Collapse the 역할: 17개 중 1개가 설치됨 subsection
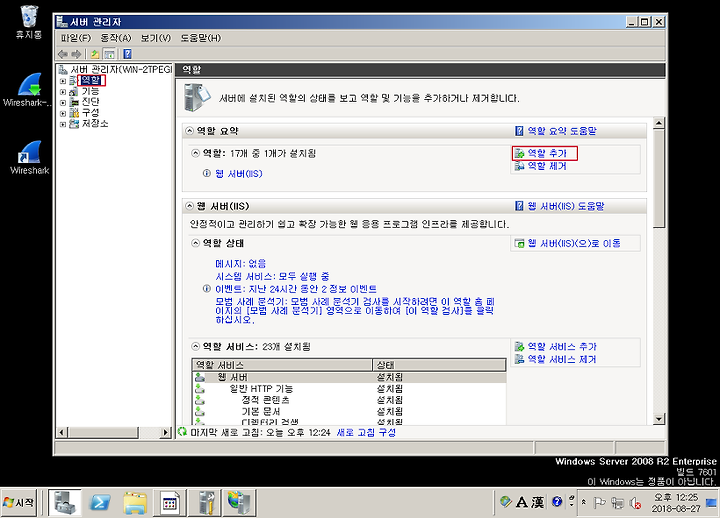Screen dimensions: 720x518 [196, 153]
